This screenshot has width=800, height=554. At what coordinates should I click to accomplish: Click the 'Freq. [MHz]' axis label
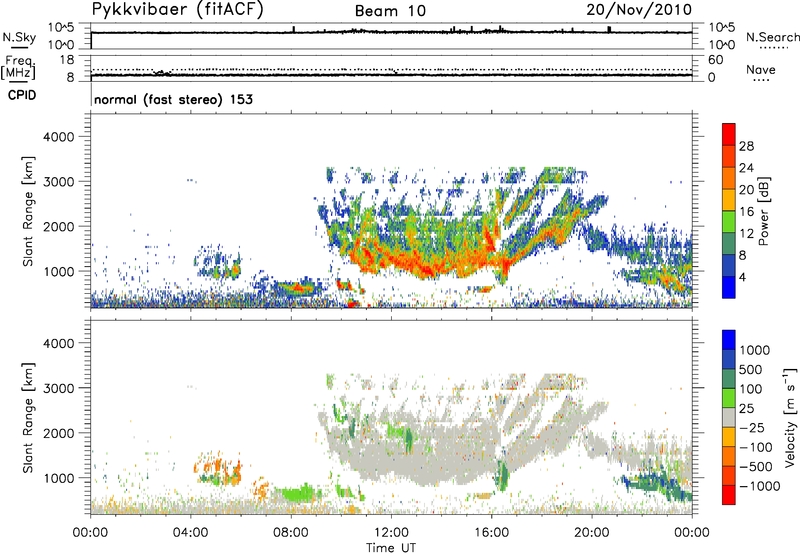(18, 67)
